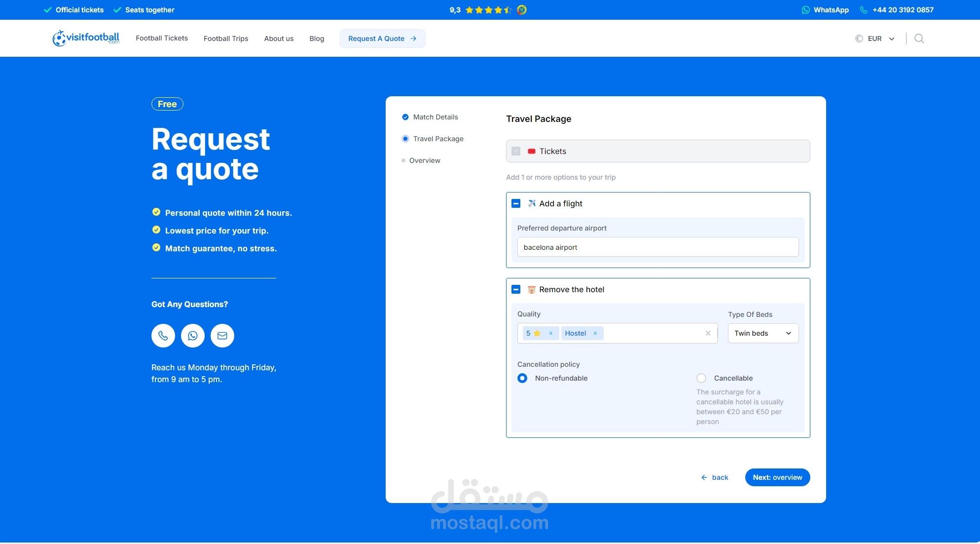The height and width of the screenshot is (544, 980).
Task: Click the email envelope circle icon
Action: click(x=222, y=336)
